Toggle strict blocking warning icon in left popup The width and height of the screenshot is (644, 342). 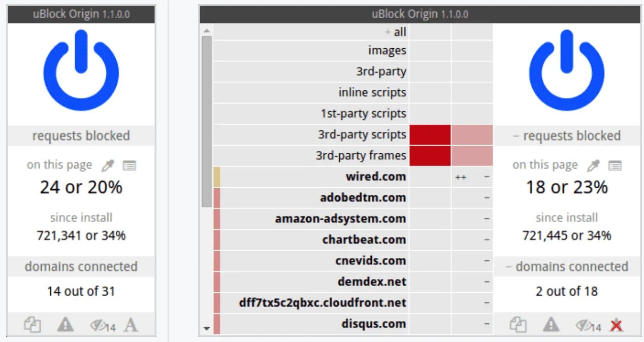[66, 325]
